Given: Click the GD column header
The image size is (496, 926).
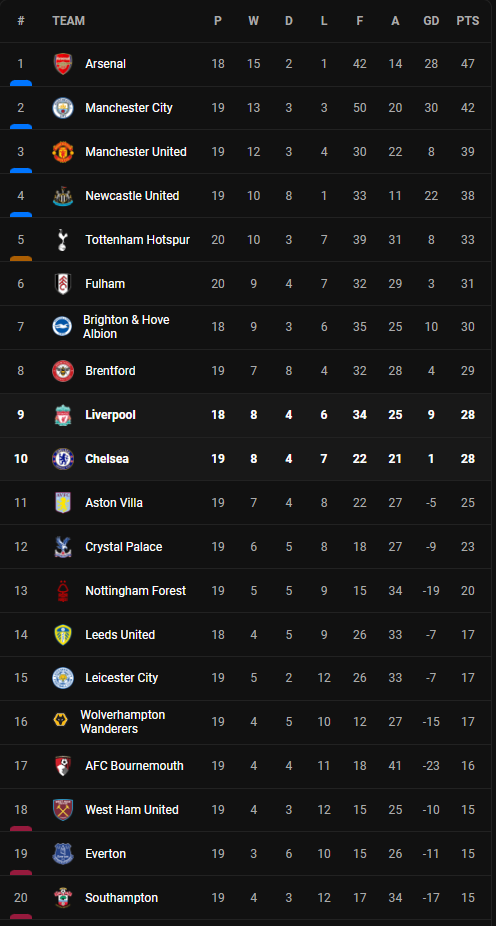Looking at the screenshot, I should [431, 21].
